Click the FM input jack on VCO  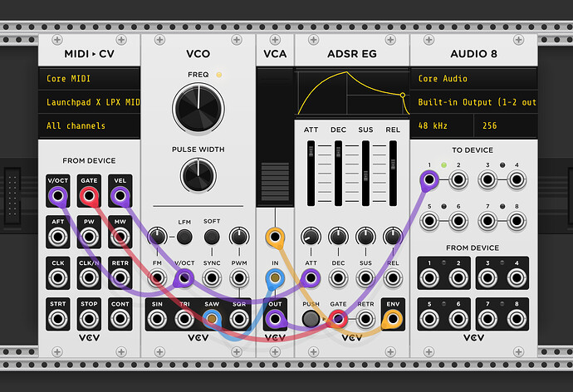point(157,278)
